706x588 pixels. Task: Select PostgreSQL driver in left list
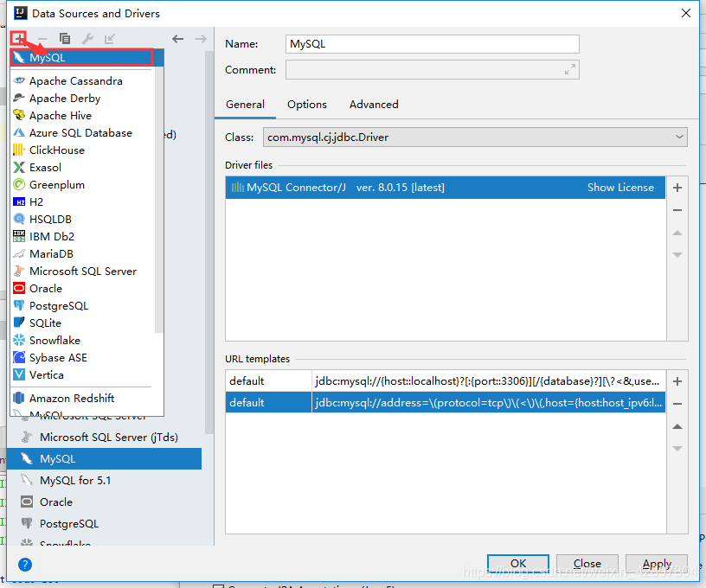click(x=105, y=524)
